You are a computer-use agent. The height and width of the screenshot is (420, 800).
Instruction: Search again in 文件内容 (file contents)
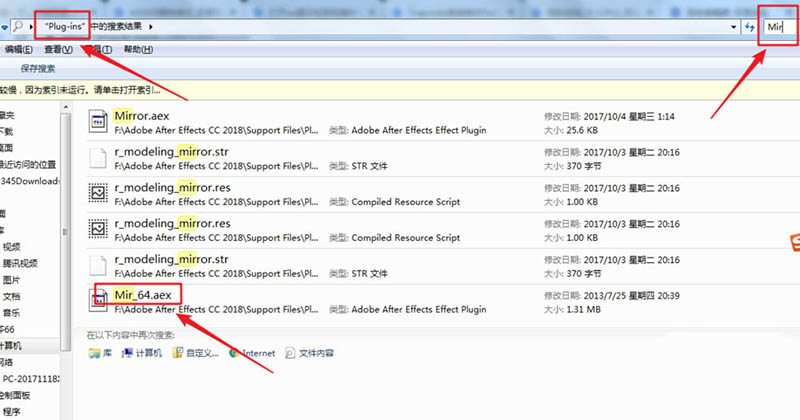[x=309, y=353]
